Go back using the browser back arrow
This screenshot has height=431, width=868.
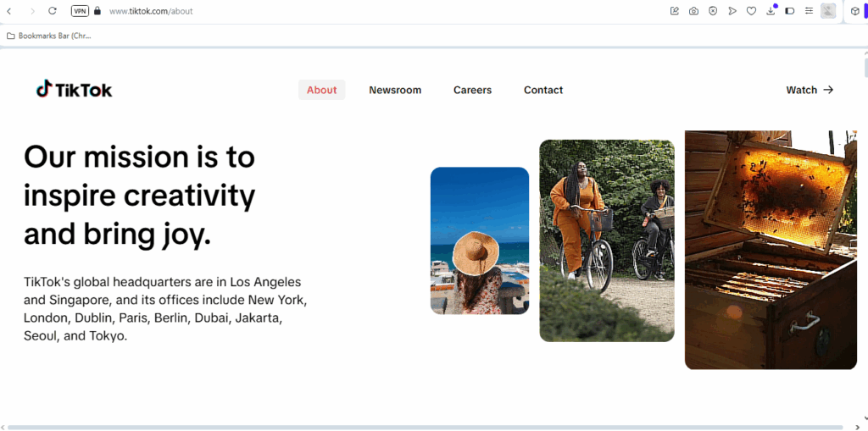coord(9,11)
